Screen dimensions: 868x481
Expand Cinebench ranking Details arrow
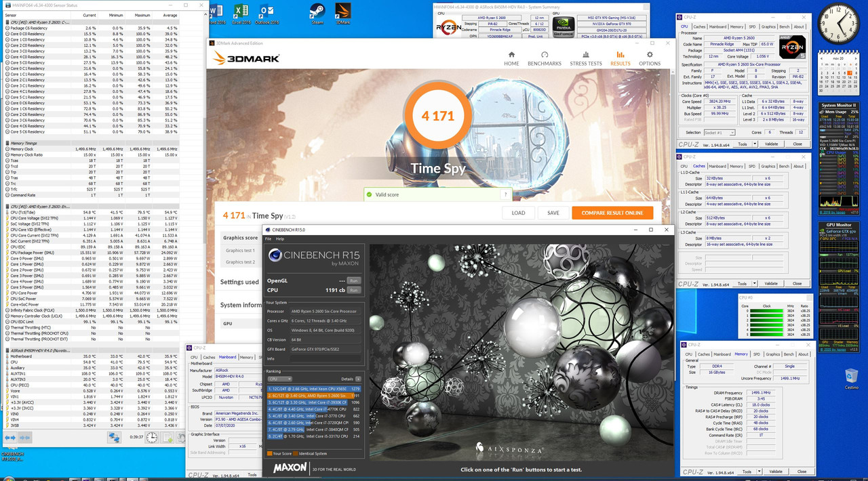tap(358, 379)
